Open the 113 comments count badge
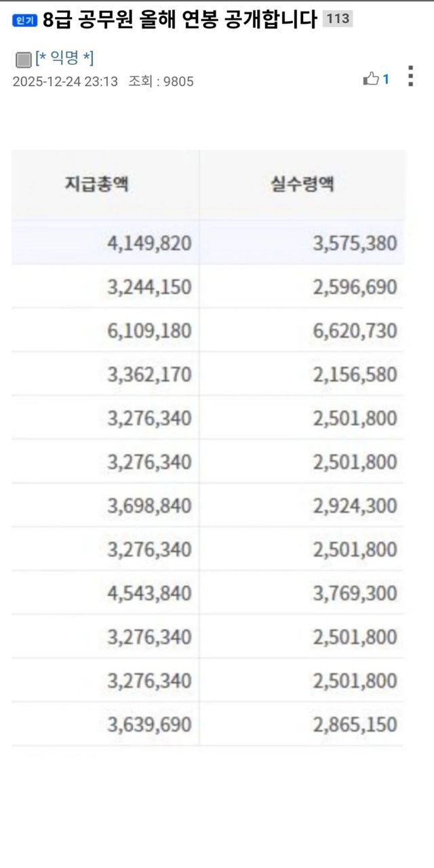This screenshot has width=434, height=868. tap(336, 20)
